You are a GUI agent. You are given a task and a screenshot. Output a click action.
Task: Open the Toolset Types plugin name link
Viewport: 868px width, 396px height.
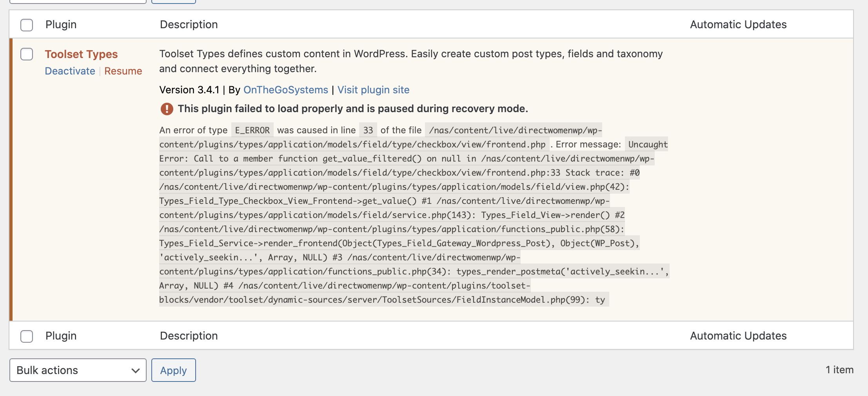point(81,54)
